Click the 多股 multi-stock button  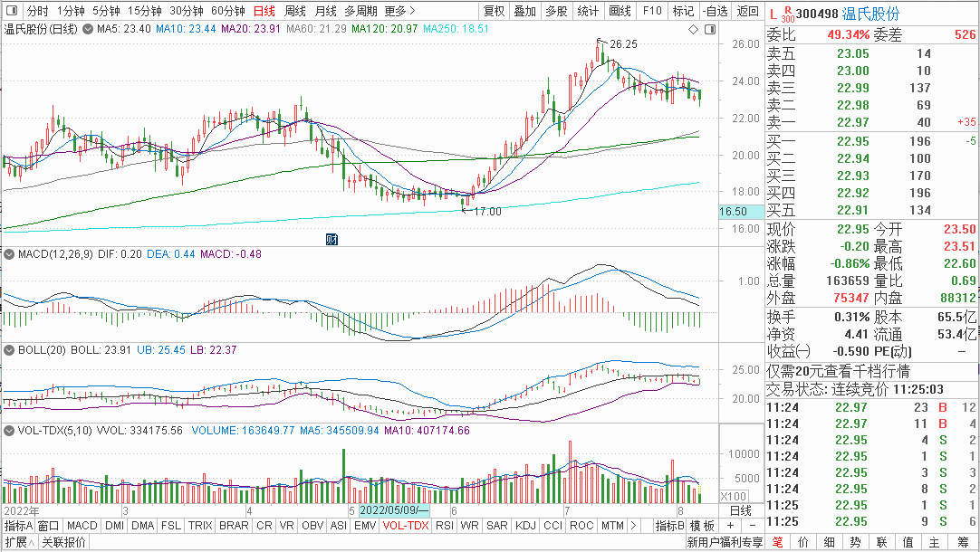[x=556, y=11]
